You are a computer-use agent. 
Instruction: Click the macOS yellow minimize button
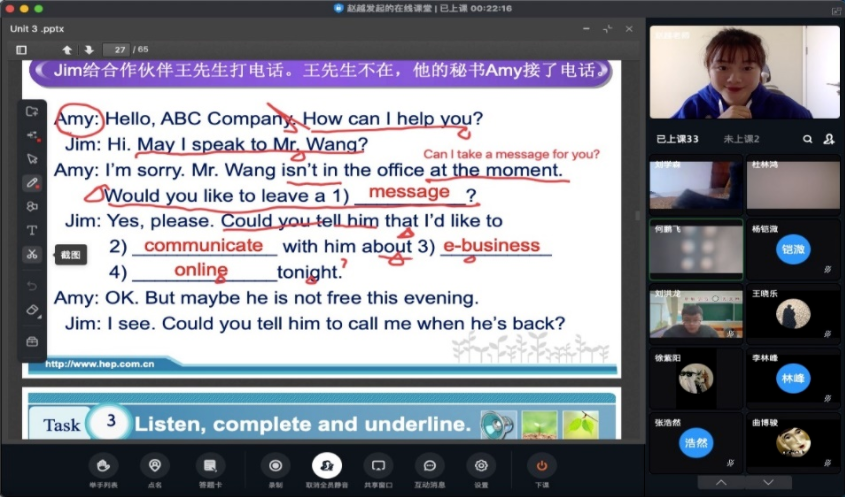[24, 9]
